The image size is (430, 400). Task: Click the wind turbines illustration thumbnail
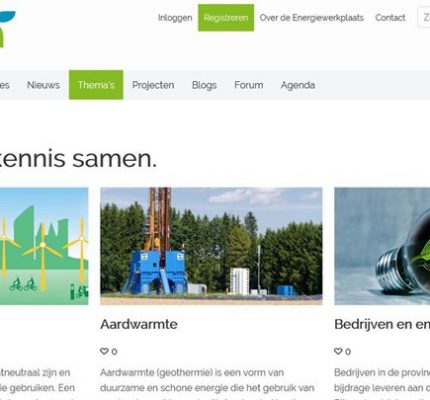(44, 246)
